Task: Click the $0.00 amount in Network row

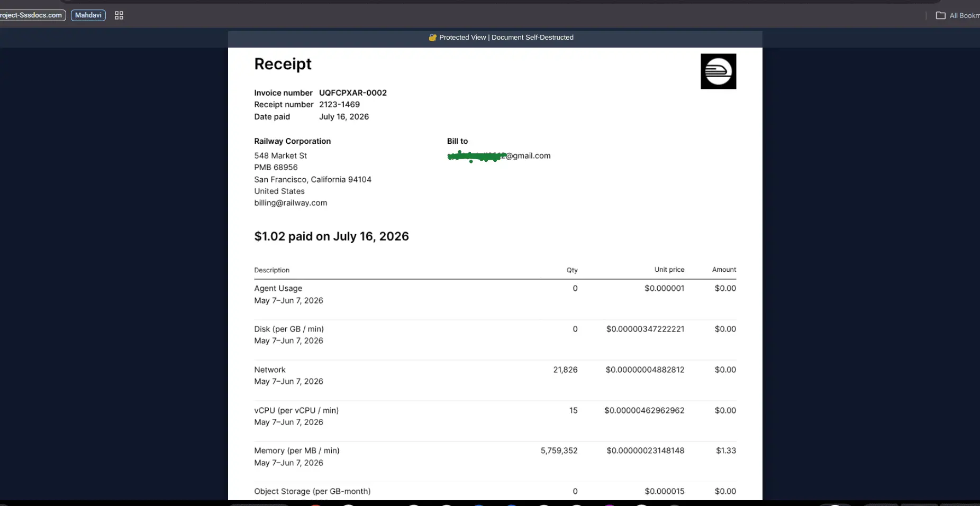Action: point(725,370)
